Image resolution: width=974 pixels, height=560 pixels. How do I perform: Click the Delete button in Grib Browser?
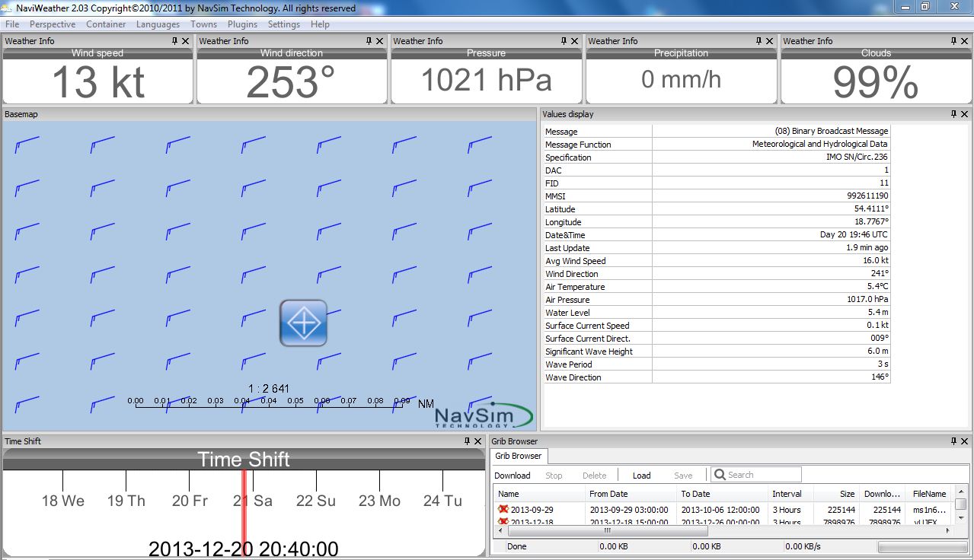[594, 476]
